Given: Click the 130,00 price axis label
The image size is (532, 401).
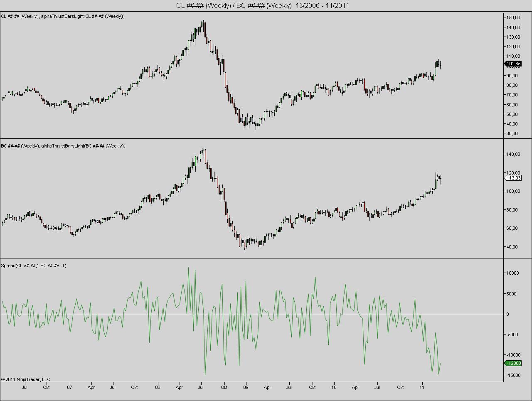Looking at the screenshot, I should pyautogui.click(x=513, y=37).
